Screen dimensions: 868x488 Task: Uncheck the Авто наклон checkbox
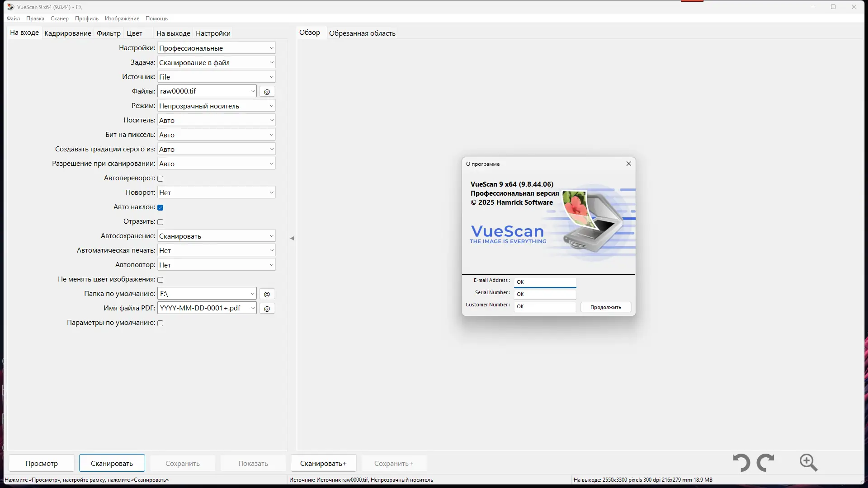click(160, 207)
